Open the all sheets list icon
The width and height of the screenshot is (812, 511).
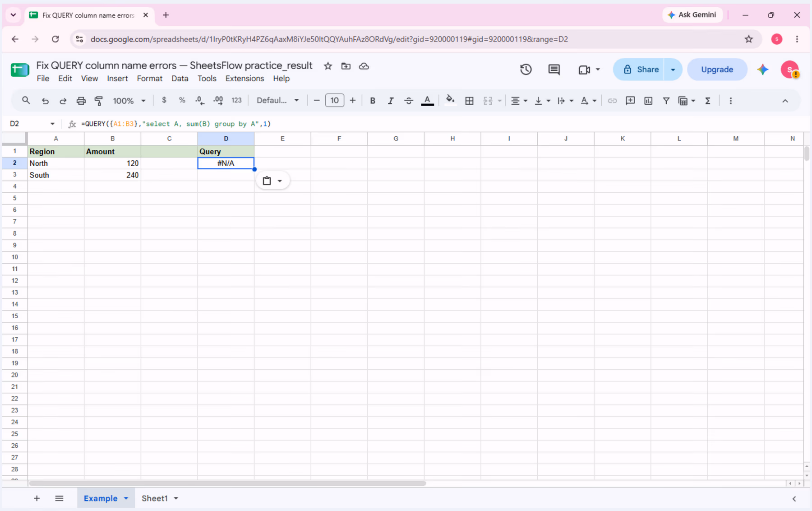[x=59, y=498]
